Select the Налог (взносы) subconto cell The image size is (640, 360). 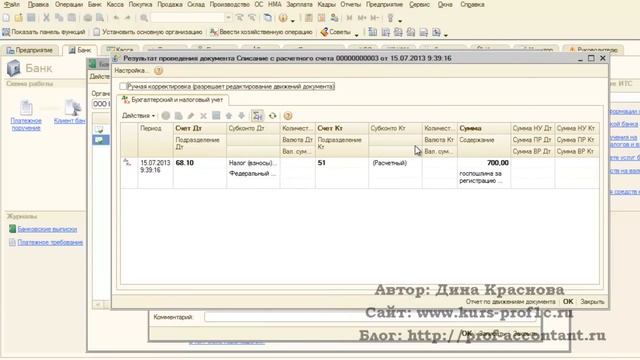click(x=253, y=163)
